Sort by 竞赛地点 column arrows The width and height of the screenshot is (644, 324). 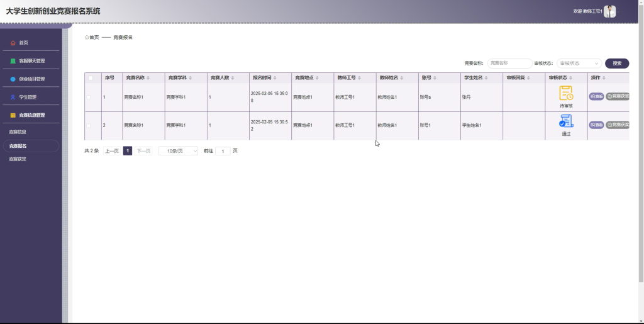click(x=317, y=78)
